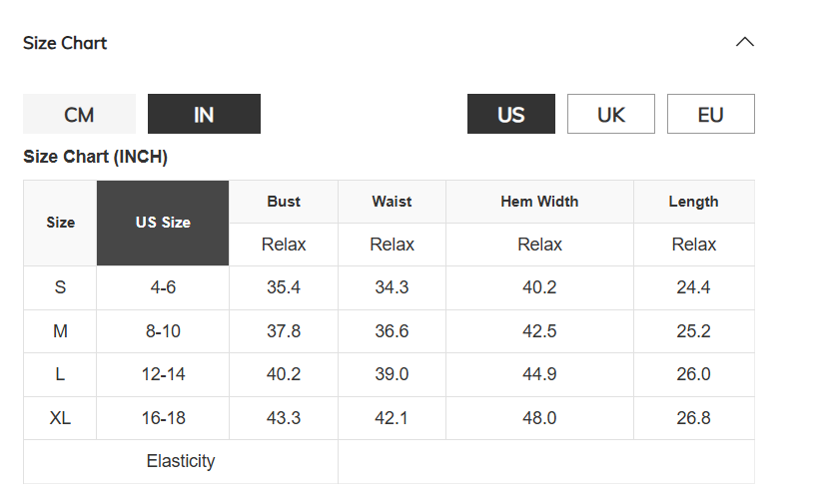This screenshot has width=824, height=504.
Task: Click the Length column header
Action: coord(694,202)
